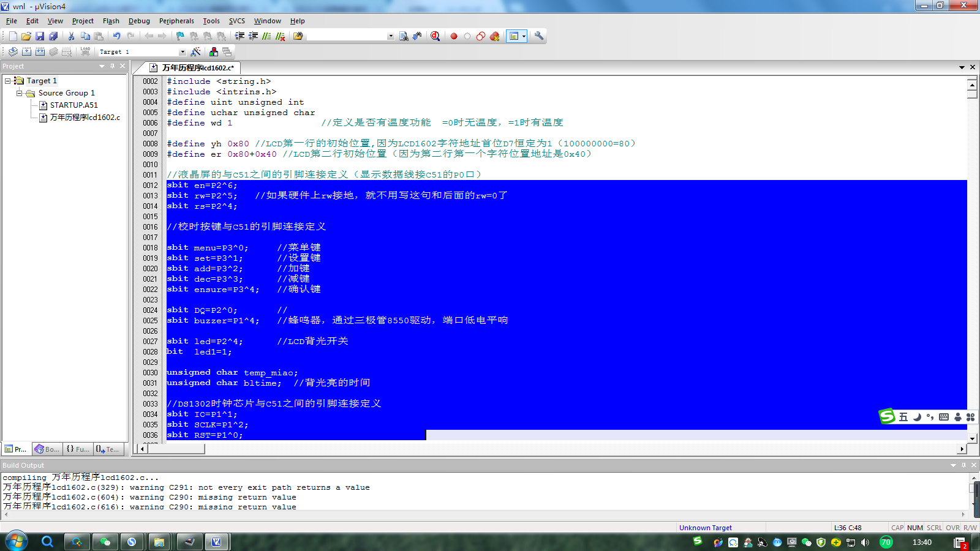Open the File menu
The height and width of the screenshot is (551, 980).
coord(12,21)
